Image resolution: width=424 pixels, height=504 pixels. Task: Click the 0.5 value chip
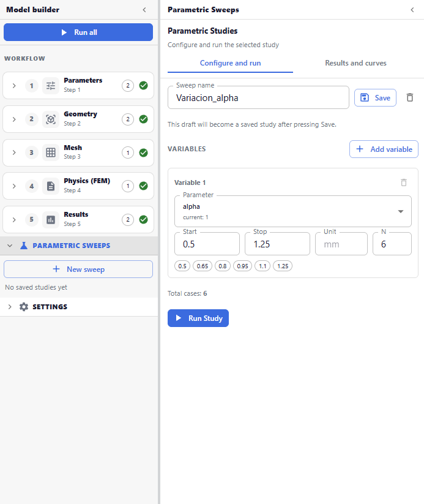pyautogui.click(x=182, y=266)
